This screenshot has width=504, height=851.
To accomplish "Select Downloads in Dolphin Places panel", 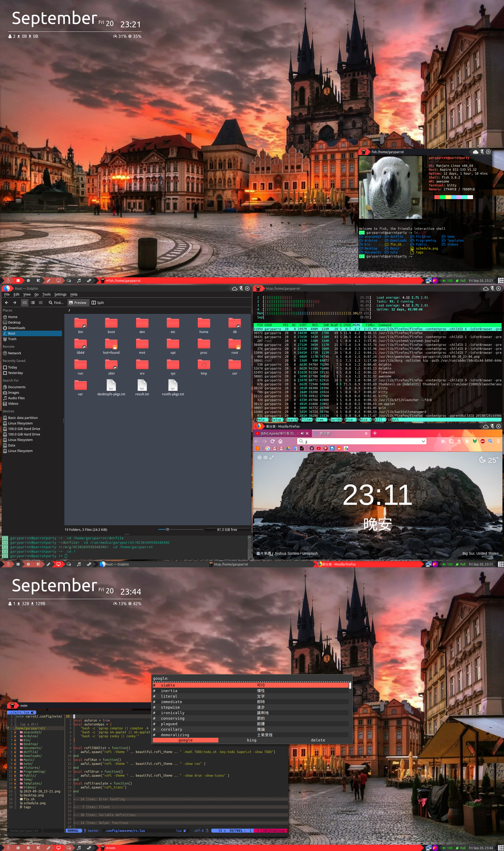I will [x=32, y=328].
